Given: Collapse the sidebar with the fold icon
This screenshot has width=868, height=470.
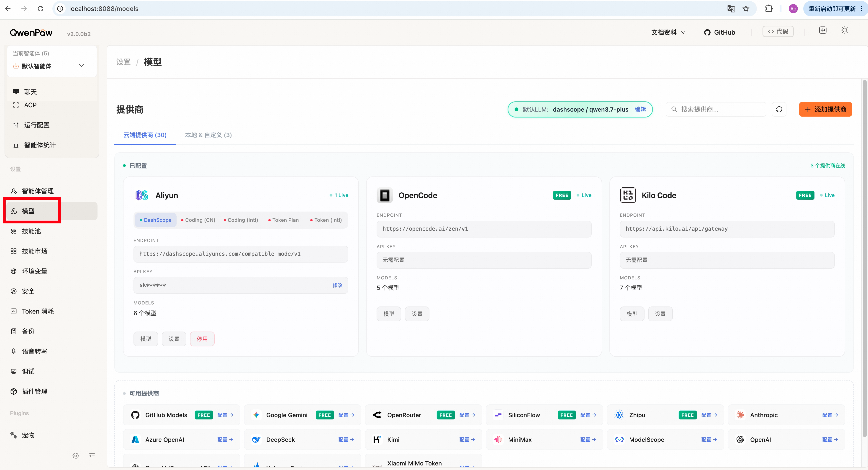Looking at the screenshot, I should click(x=92, y=456).
